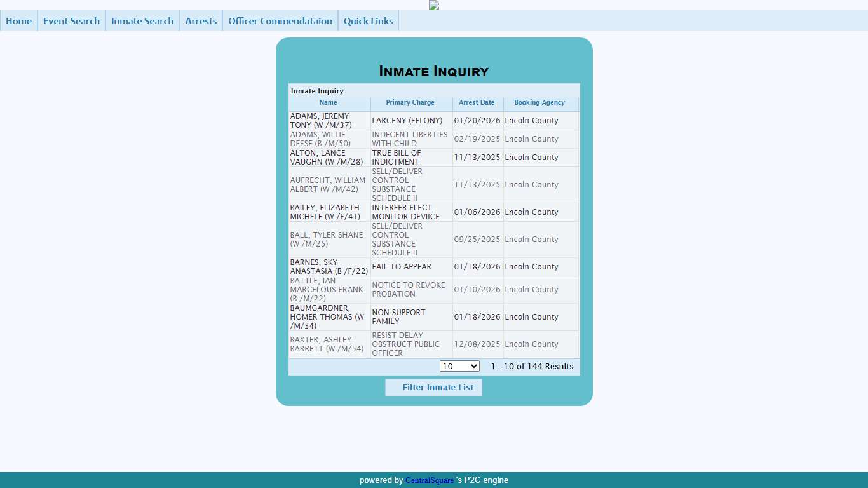This screenshot has width=868, height=488.
Task: Sort by Booking Agency column header
Action: [x=539, y=103]
